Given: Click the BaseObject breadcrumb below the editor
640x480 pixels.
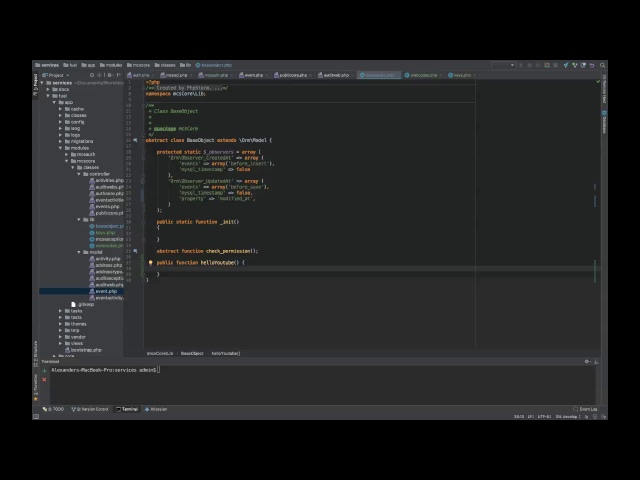Looking at the screenshot, I should (192, 353).
